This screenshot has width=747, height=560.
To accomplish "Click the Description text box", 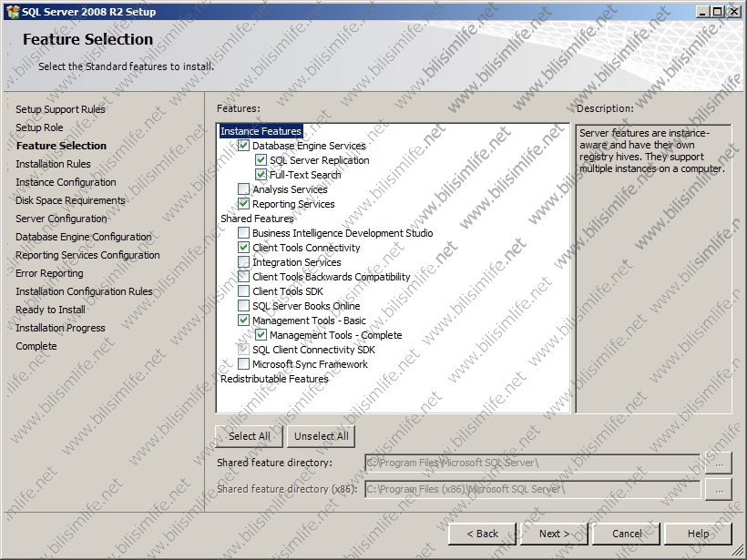I will tap(654, 269).
